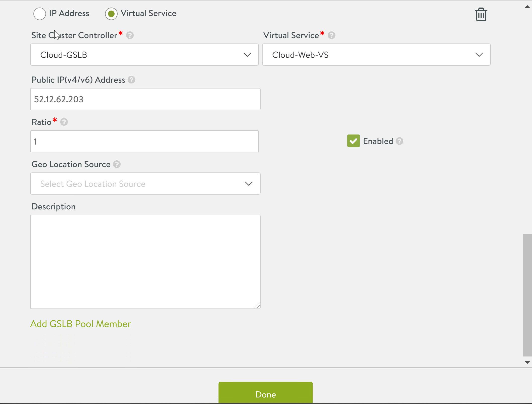Viewport: 532px width, 404px height.
Task: Open help icon for Geo Location Source
Action: (x=117, y=164)
